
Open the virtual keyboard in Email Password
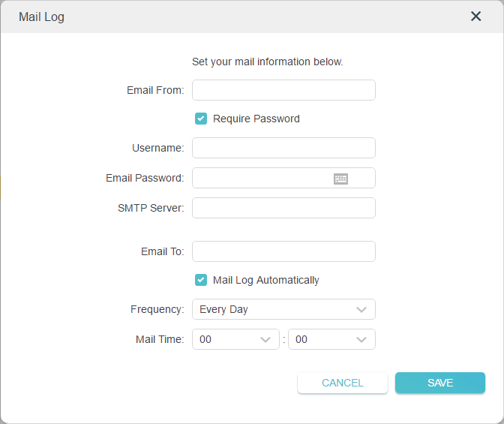pyautogui.click(x=340, y=179)
